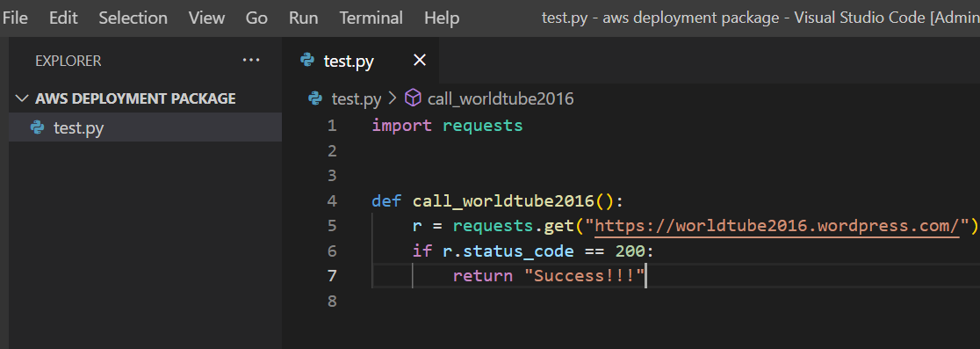Open the Edit menu
The height and width of the screenshot is (349, 980).
point(64,18)
